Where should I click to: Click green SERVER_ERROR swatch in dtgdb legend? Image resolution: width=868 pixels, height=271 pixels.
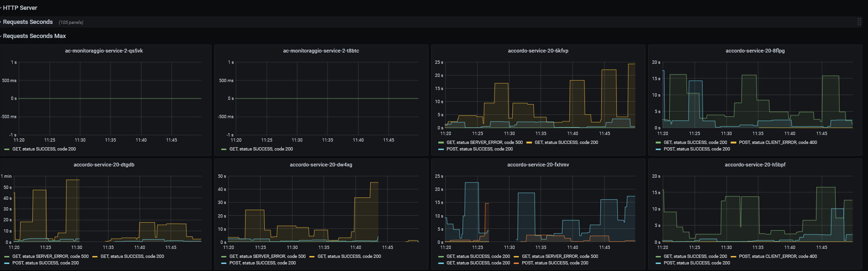7,256
